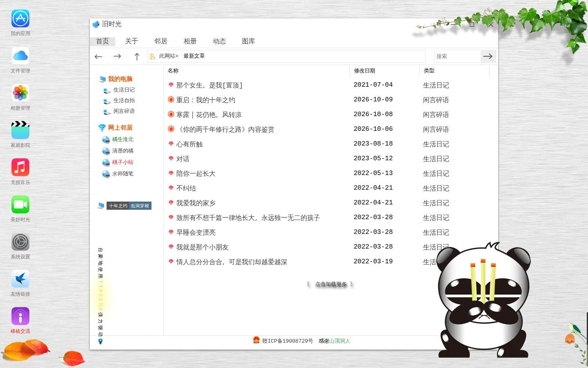Image resolution: width=588 pixels, height=368 pixels.
Task: Click 点击加载更多 to load more posts
Action: click(x=331, y=284)
